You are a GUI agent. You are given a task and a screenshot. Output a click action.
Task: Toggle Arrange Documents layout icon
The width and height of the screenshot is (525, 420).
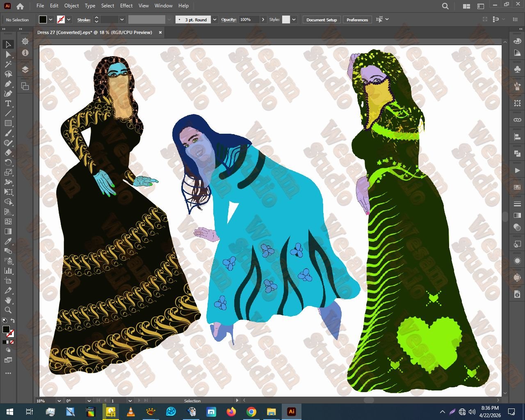[466, 6]
